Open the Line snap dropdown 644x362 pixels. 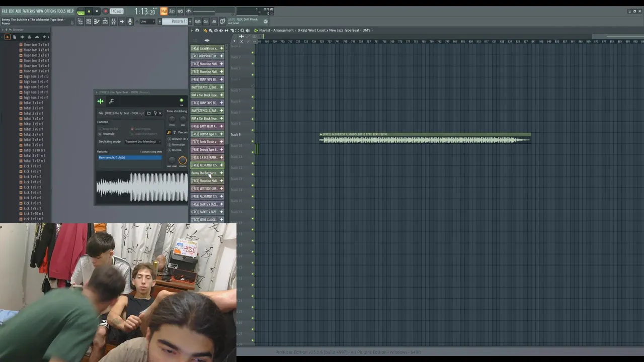pos(147,22)
